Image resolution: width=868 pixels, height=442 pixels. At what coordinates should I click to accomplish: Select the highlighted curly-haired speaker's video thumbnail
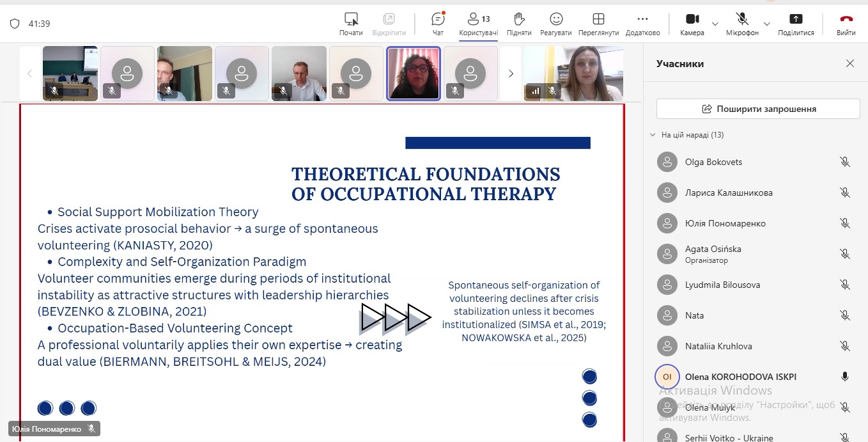414,74
